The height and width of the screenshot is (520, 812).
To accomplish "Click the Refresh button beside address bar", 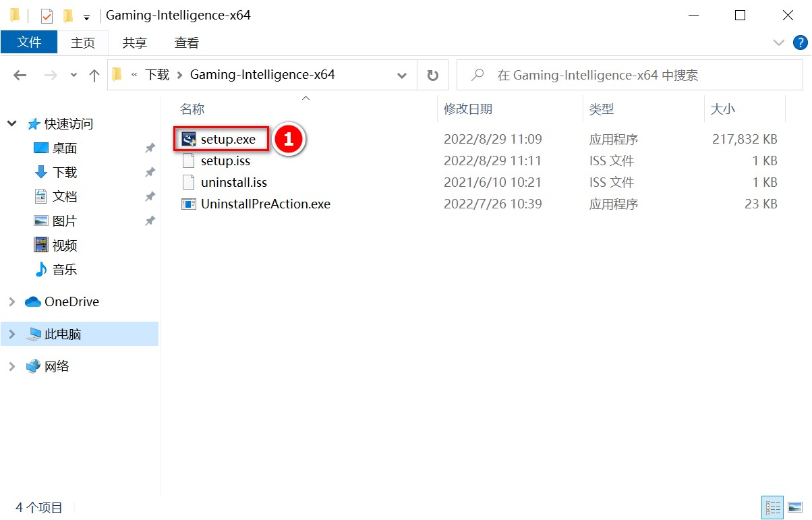I will tap(433, 75).
